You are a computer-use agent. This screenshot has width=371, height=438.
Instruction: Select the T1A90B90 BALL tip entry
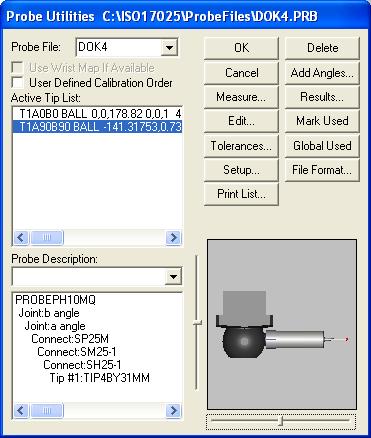point(97,127)
